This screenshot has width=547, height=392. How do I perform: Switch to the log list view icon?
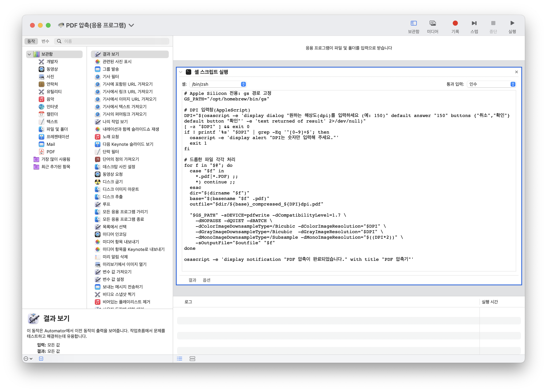coord(179,358)
